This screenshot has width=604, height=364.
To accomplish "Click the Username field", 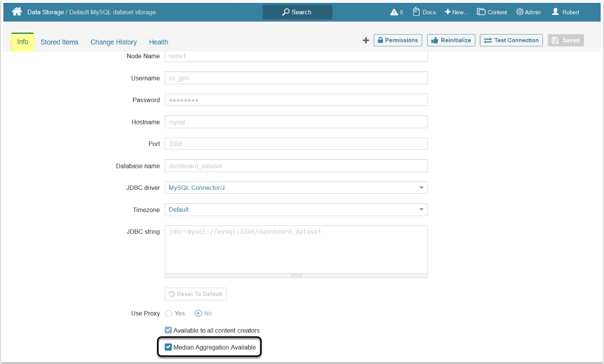I will [296, 78].
